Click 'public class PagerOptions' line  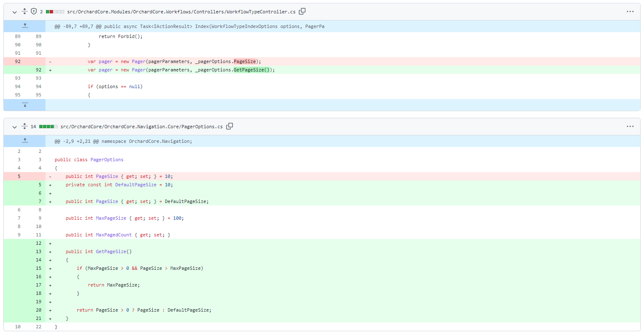click(x=89, y=160)
